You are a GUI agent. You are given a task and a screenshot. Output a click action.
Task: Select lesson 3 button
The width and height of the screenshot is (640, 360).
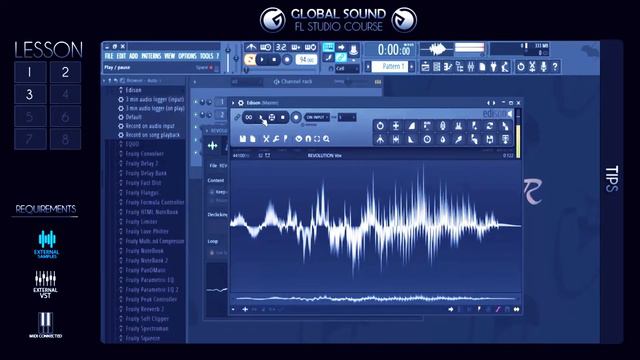(30, 94)
